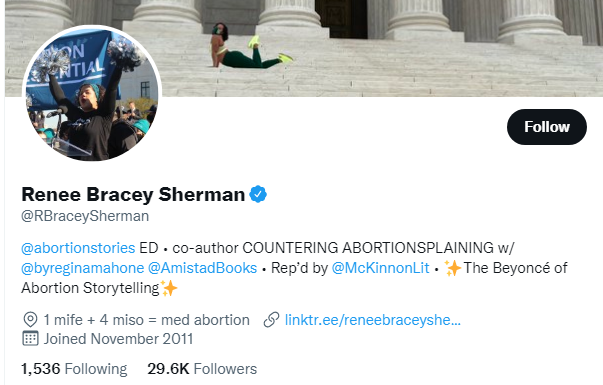Viewport: 603px width, 385px height.
Task: Click the chain link icon
Action: [272, 320]
